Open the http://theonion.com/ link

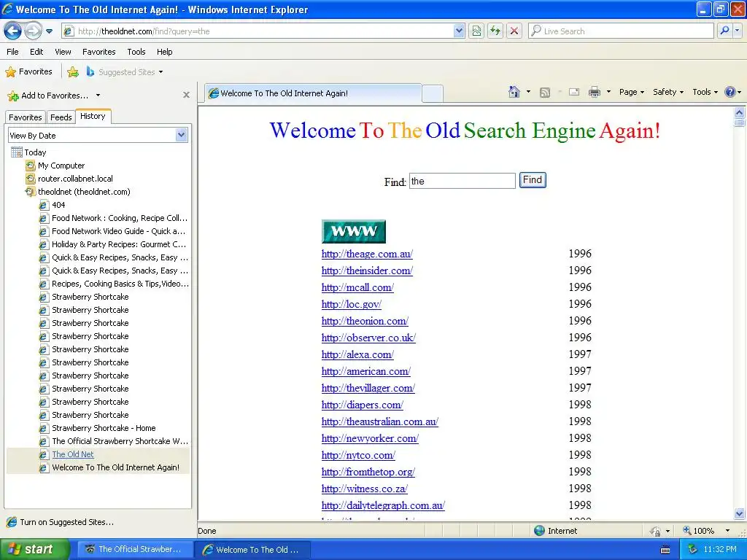(x=365, y=321)
